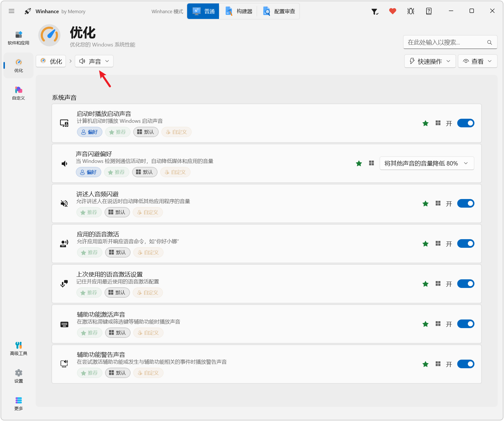Click the muted speaker icon of 讲述人音频闪避
The width and height of the screenshot is (504, 421).
click(x=64, y=204)
